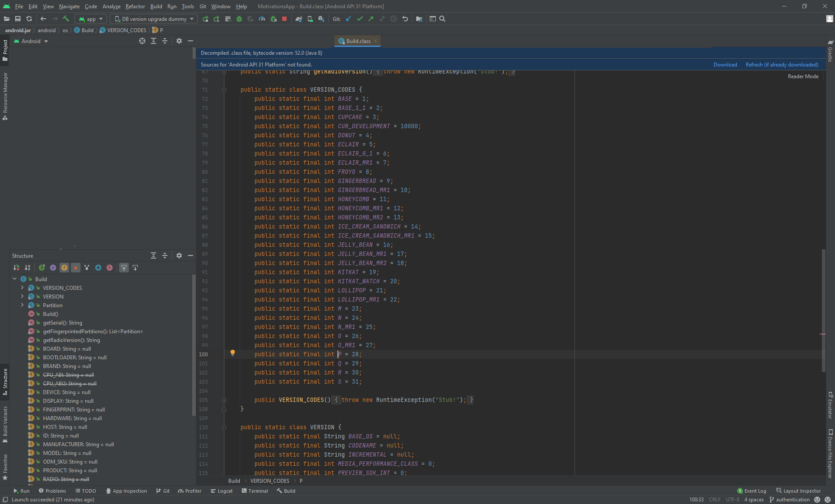Image resolution: width=835 pixels, height=504 pixels.
Task: Click the intention lightbulb on line 100
Action: [x=233, y=353]
